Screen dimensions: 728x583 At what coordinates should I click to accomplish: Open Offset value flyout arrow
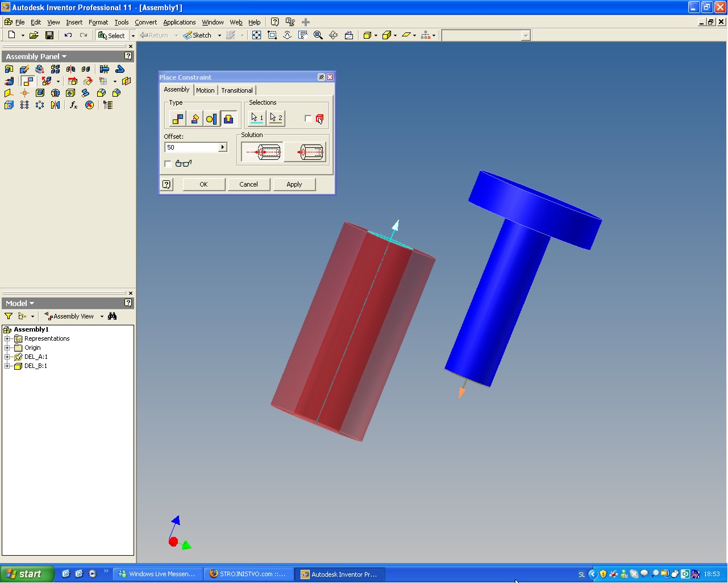pos(223,147)
